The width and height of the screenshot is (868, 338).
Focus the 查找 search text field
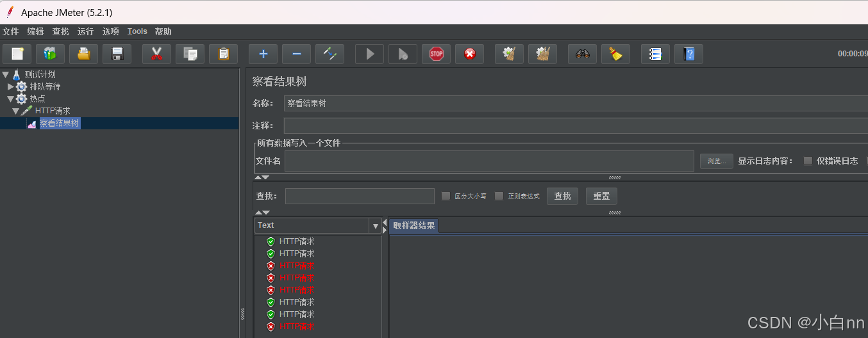360,196
